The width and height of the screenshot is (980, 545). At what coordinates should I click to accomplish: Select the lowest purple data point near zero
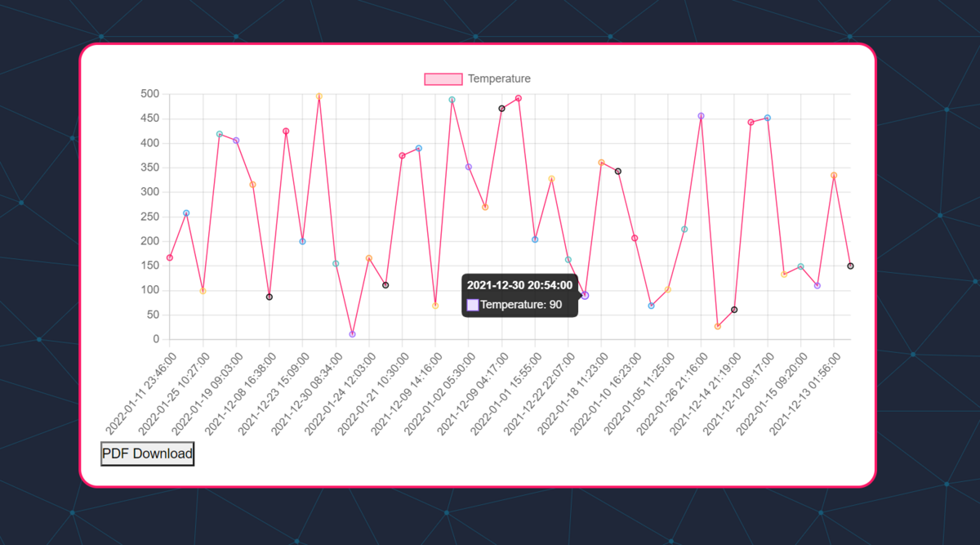352,334
